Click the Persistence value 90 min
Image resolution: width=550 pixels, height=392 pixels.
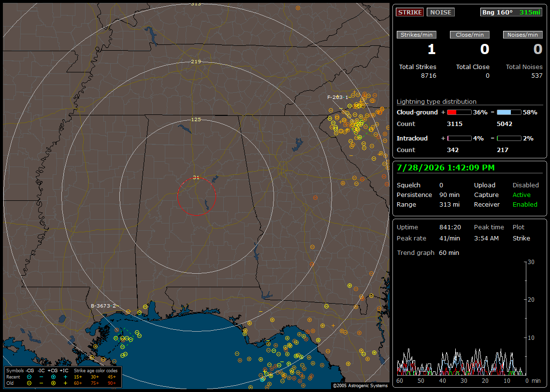(449, 195)
